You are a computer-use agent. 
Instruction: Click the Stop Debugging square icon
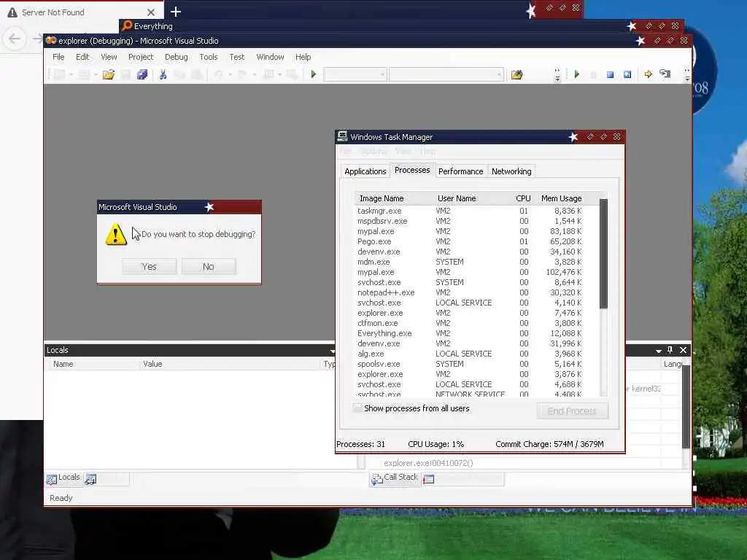click(x=611, y=75)
